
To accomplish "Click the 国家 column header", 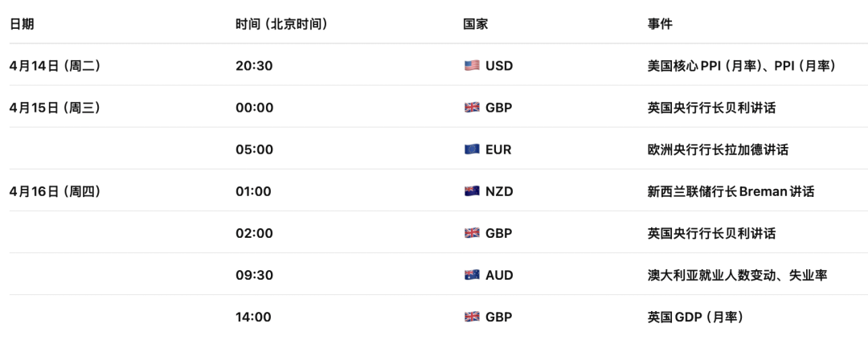I will [476, 24].
